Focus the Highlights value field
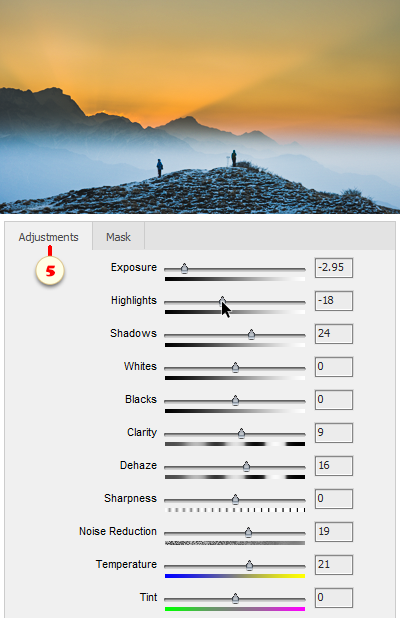 (334, 301)
